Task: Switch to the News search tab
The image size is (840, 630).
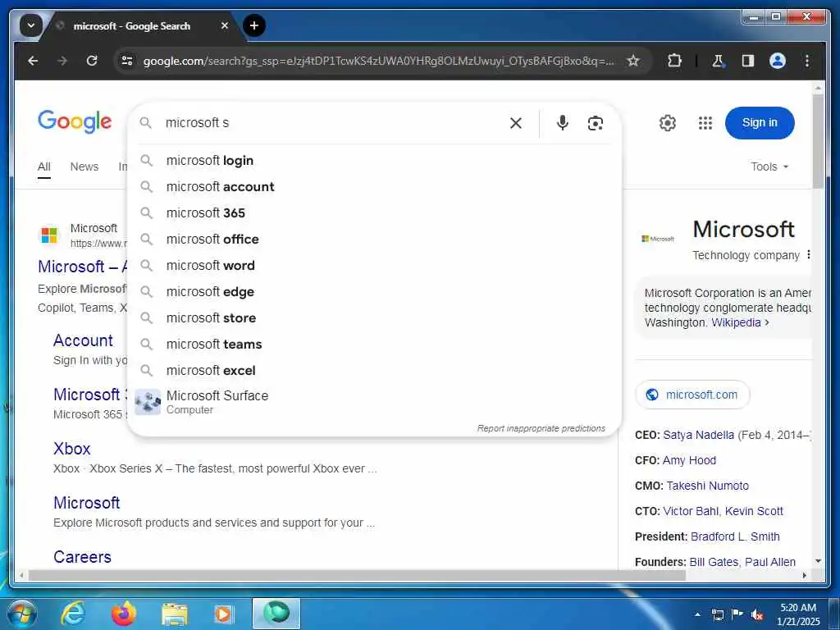Action: coord(84,167)
